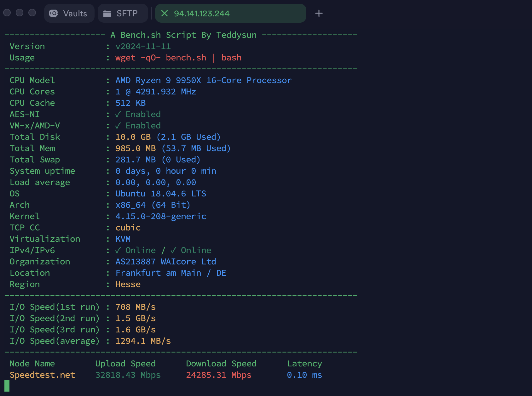
Task: Click the Download Speed column header
Action: [221, 364]
